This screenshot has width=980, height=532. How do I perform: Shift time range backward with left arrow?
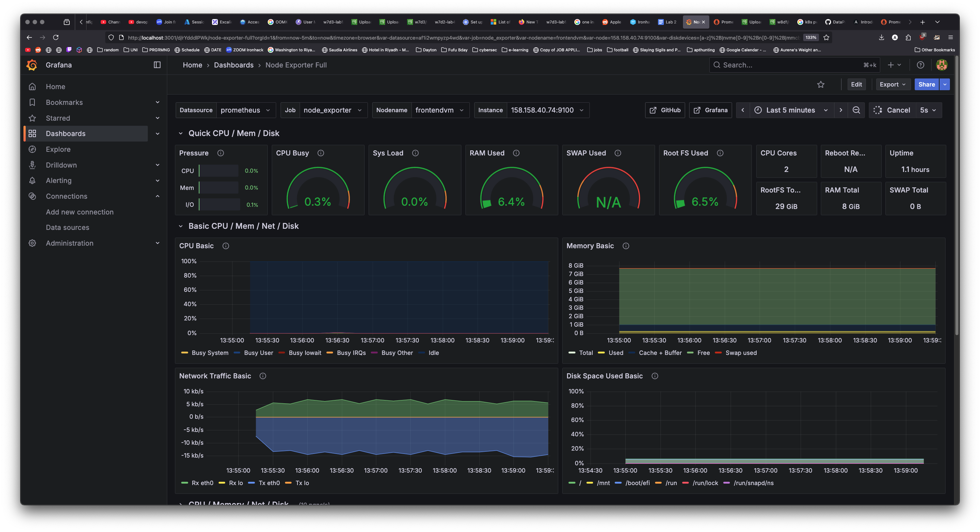tap(743, 110)
